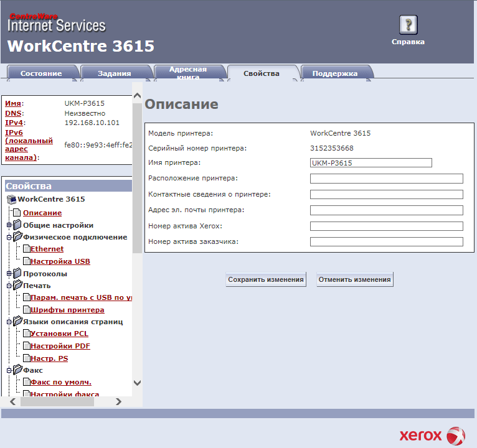Click the IPv4 link in info panel
477x448 pixels.
[x=14, y=123]
